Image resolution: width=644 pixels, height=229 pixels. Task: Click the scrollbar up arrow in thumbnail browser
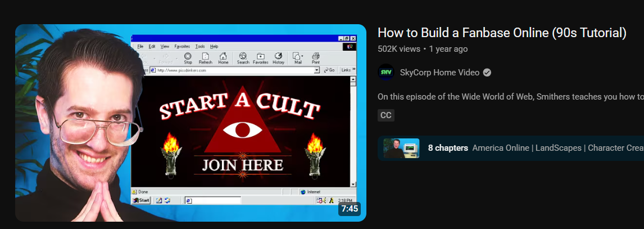click(353, 79)
